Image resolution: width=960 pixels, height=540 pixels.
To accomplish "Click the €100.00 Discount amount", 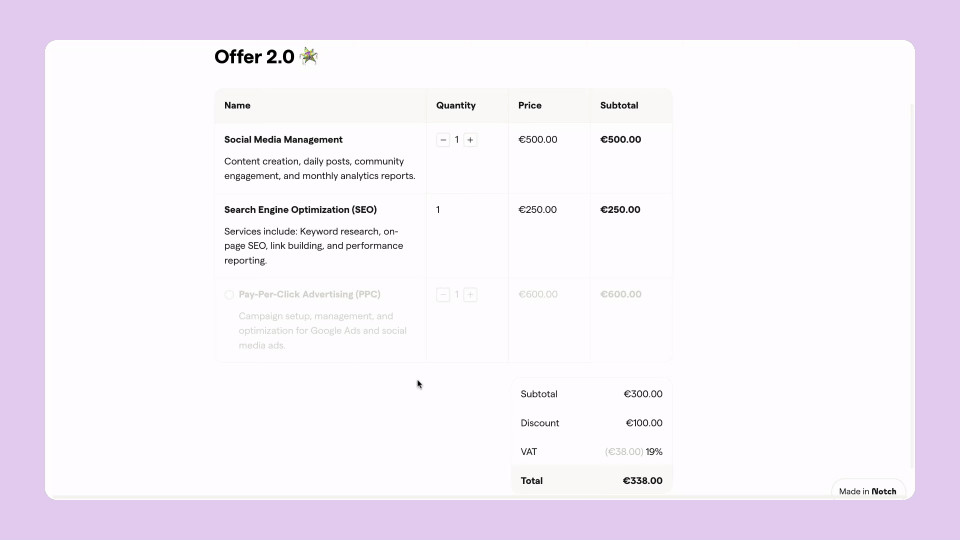I will coord(644,423).
